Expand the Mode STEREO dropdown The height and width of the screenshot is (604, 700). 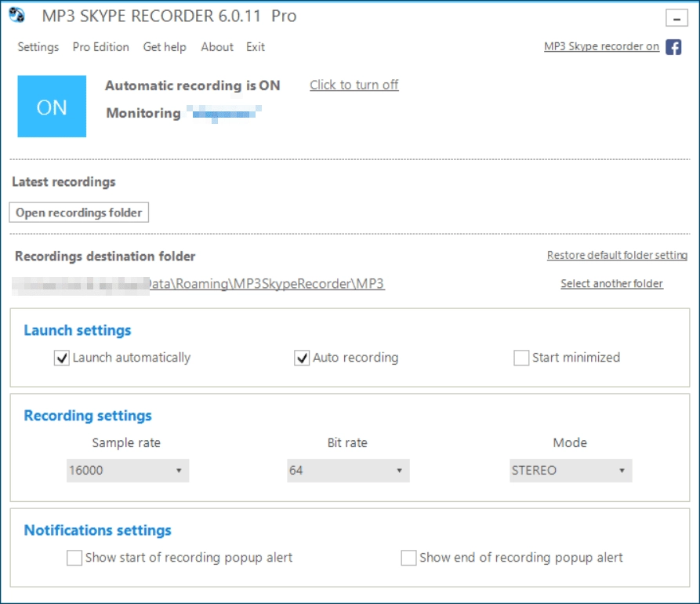click(x=571, y=471)
